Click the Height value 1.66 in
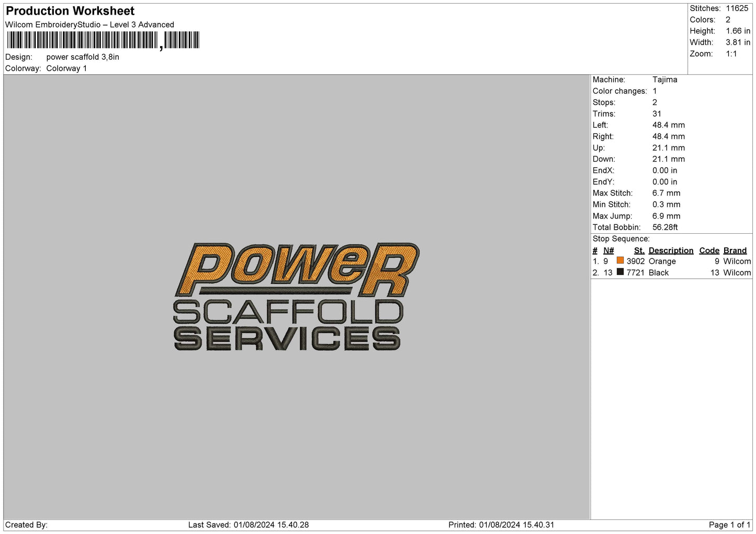The image size is (756, 534). (x=738, y=31)
